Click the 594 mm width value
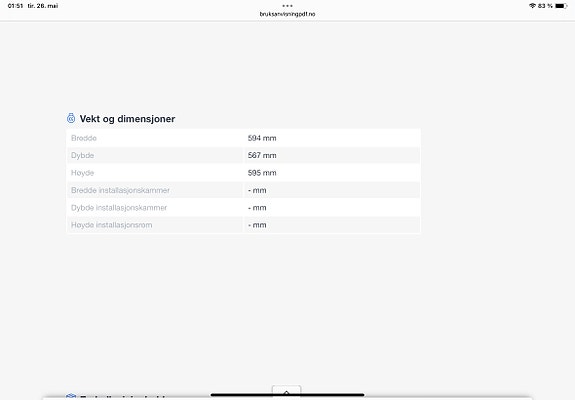The height and width of the screenshot is (400, 575). (262, 138)
